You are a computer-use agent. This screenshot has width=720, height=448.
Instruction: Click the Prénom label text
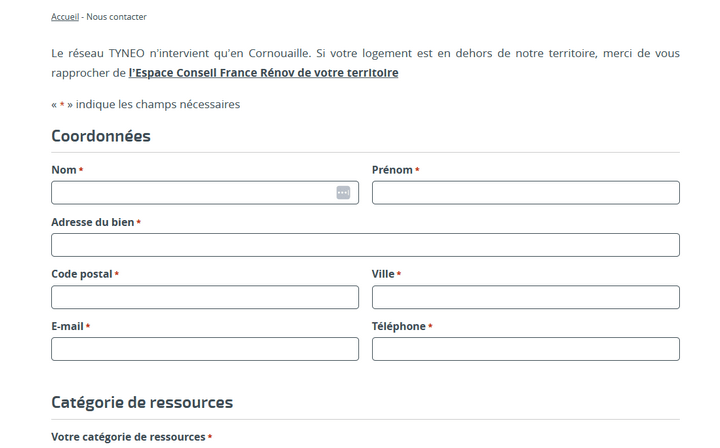tap(392, 170)
